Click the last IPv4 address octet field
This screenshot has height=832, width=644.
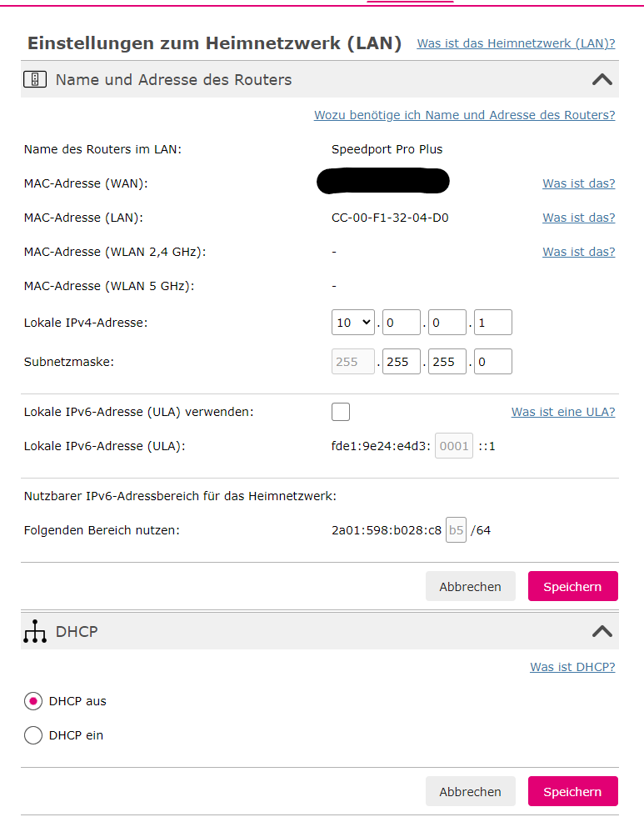click(492, 322)
